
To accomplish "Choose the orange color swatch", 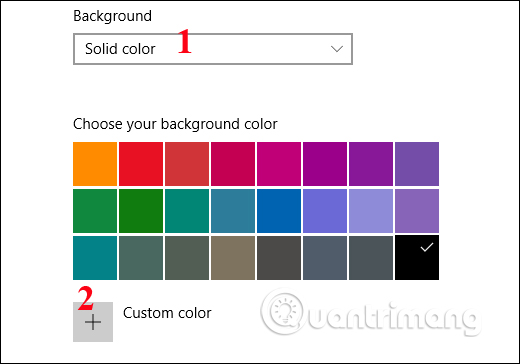I will tap(95, 164).
